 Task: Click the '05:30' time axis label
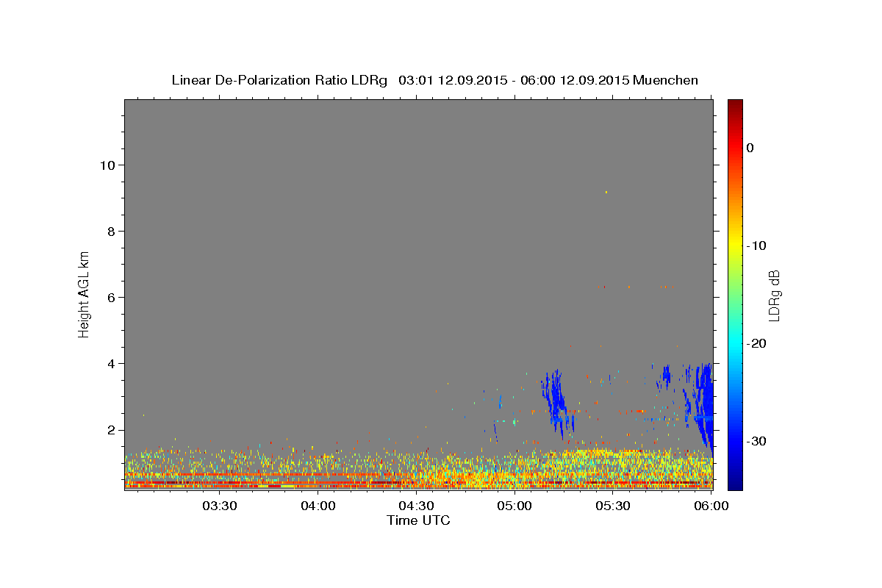click(613, 506)
